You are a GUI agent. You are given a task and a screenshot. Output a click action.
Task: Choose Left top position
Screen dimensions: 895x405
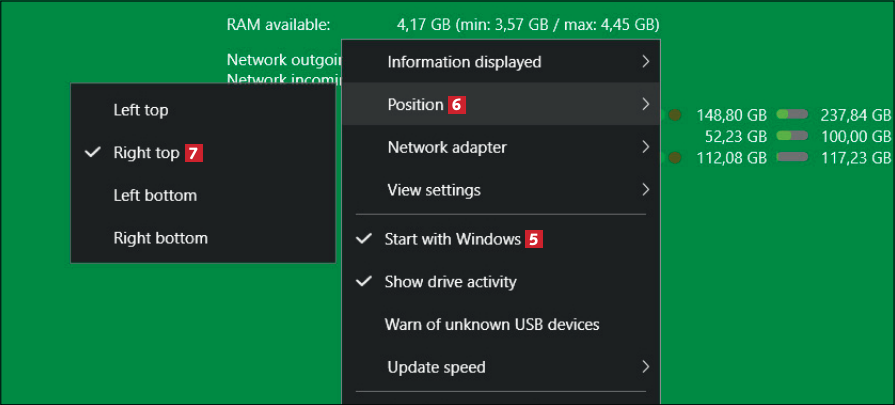pos(141,110)
